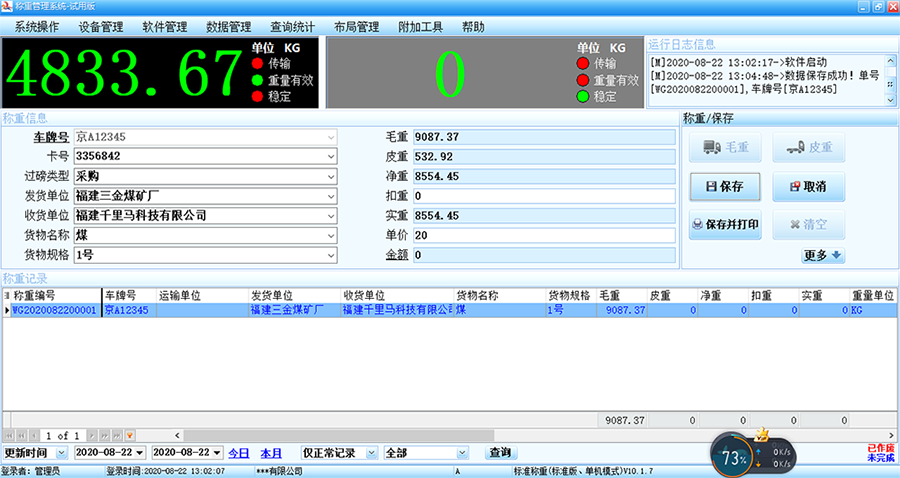Click the 本月 this month link
The width and height of the screenshot is (900, 478).
[271, 453]
